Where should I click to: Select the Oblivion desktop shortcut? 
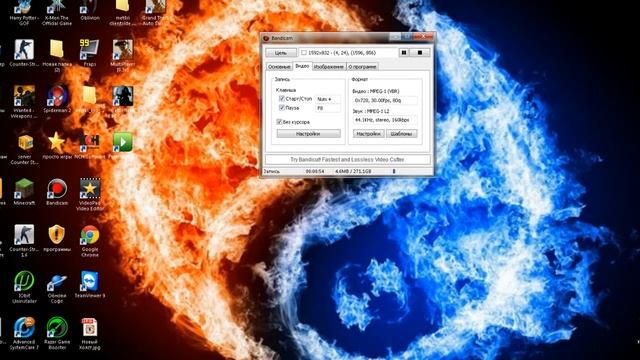[90, 11]
